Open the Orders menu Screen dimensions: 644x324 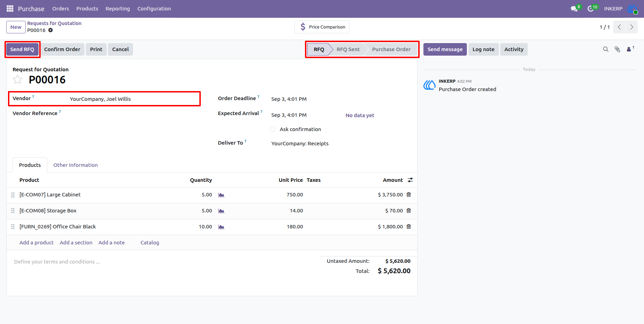coord(60,9)
